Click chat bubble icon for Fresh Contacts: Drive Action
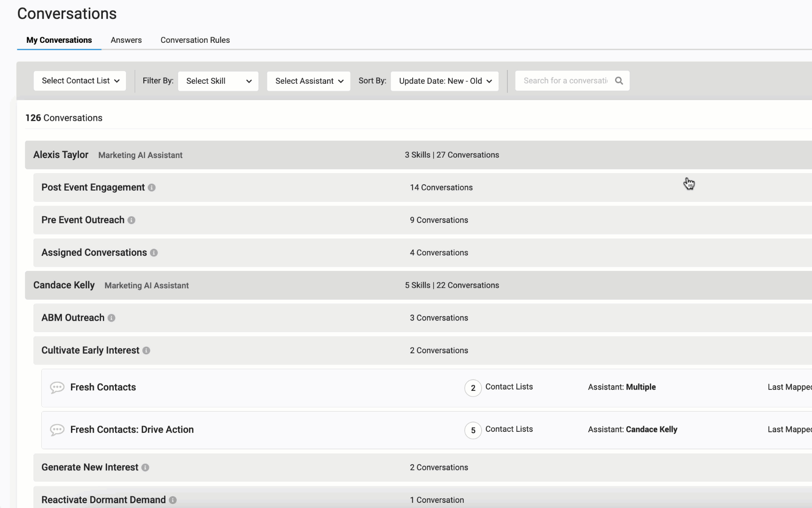 pos(57,430)
